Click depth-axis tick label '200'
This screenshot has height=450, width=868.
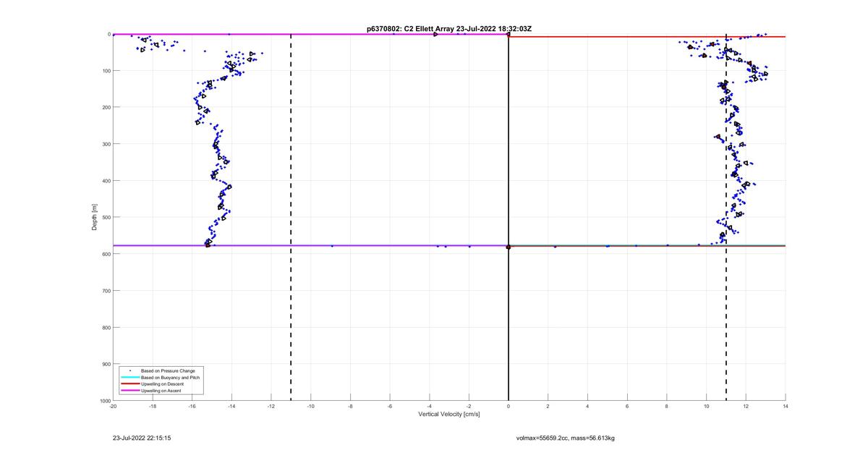(106, 107)
